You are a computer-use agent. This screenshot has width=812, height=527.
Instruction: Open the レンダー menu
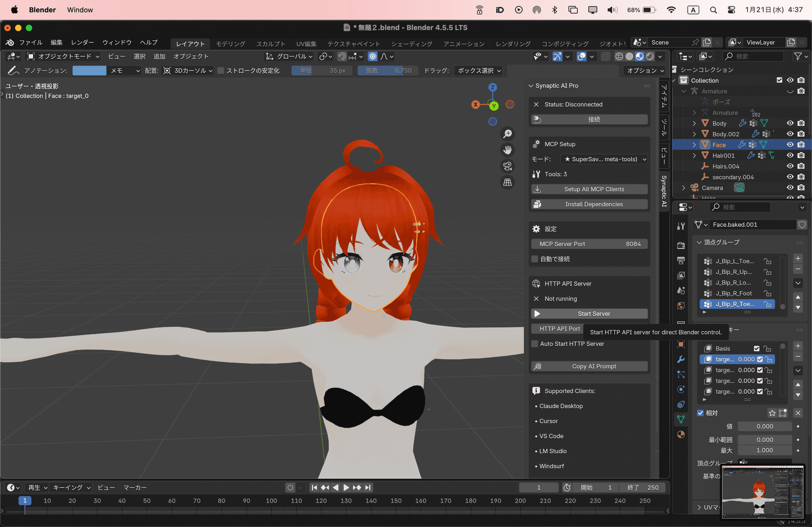[82, 42]
